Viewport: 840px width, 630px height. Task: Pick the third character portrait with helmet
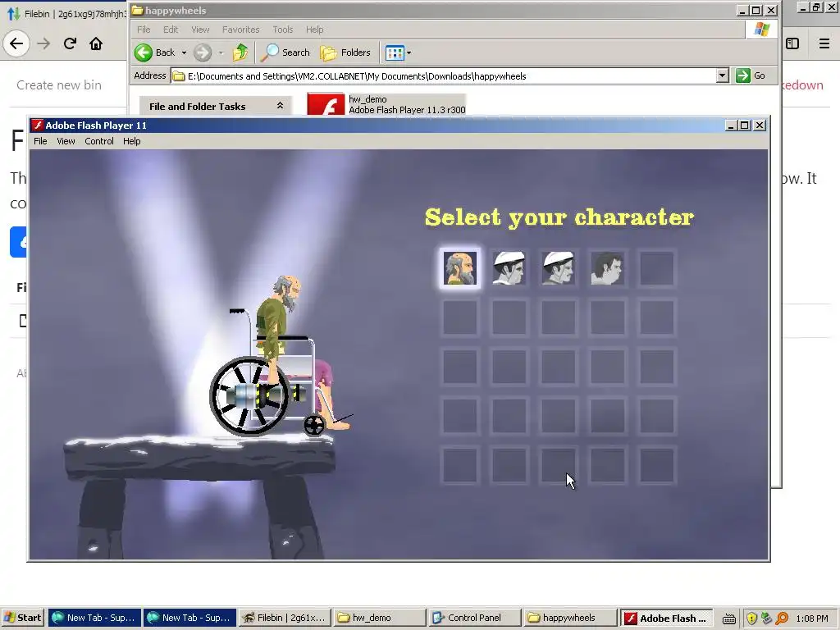click(558, 268)
